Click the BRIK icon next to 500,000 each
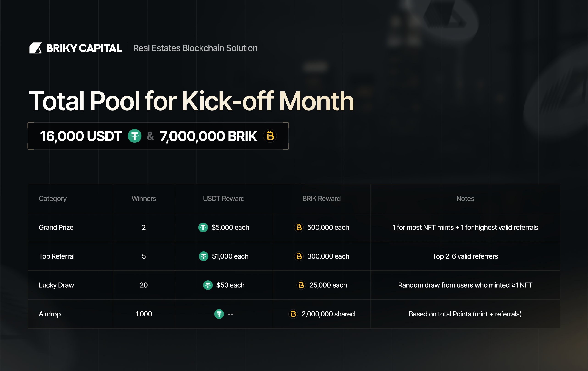The height and width of the screenshot is (371, 588). 299,227
